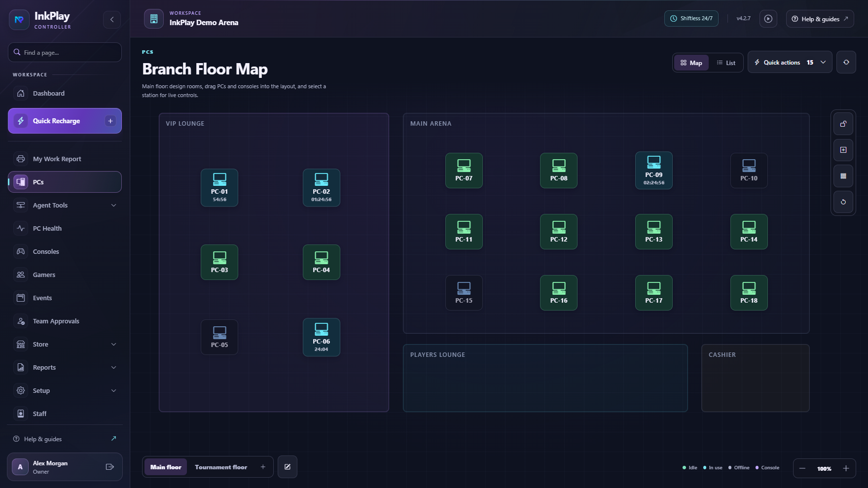Open Dashboard in the sidebar
Viewport: 868px width, 488px height.
(x=65, y=93)
